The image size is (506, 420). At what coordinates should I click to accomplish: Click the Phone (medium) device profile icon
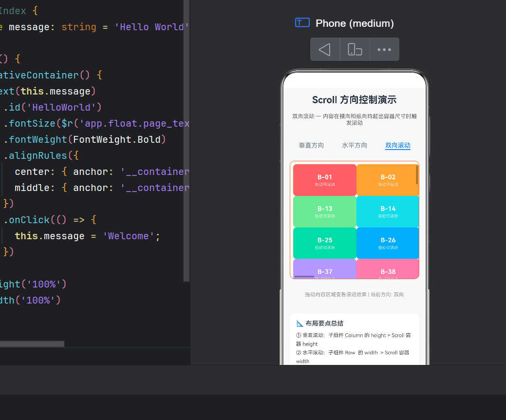click(302, 22)
